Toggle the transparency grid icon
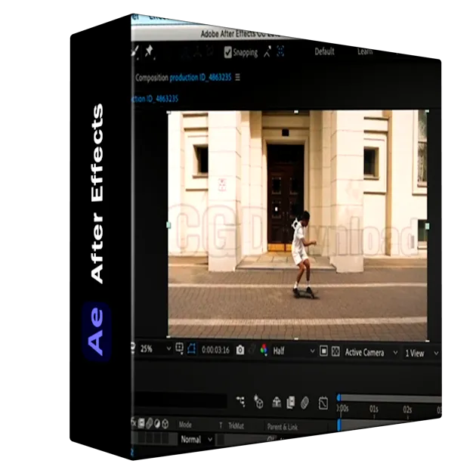 335,351
